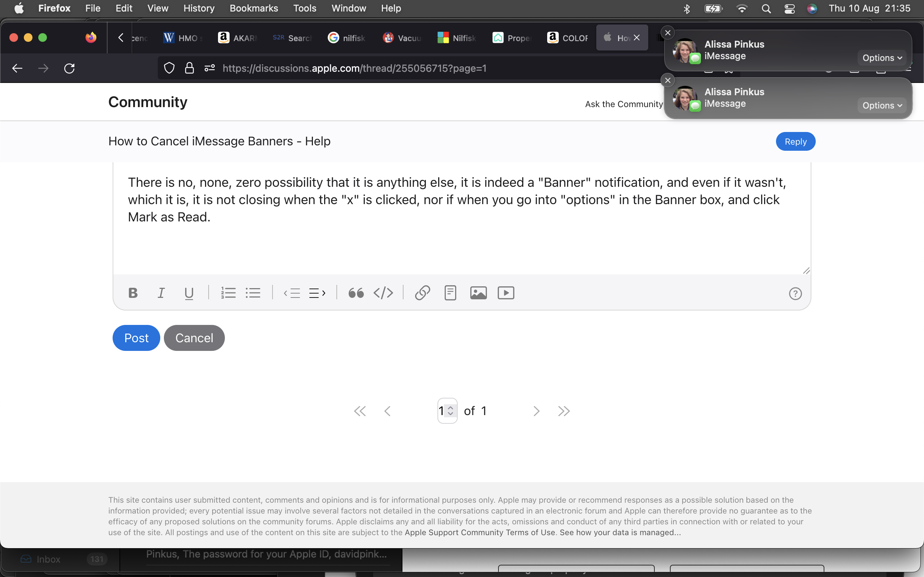
Task: Open the History menu
Action: pos(199,8)
